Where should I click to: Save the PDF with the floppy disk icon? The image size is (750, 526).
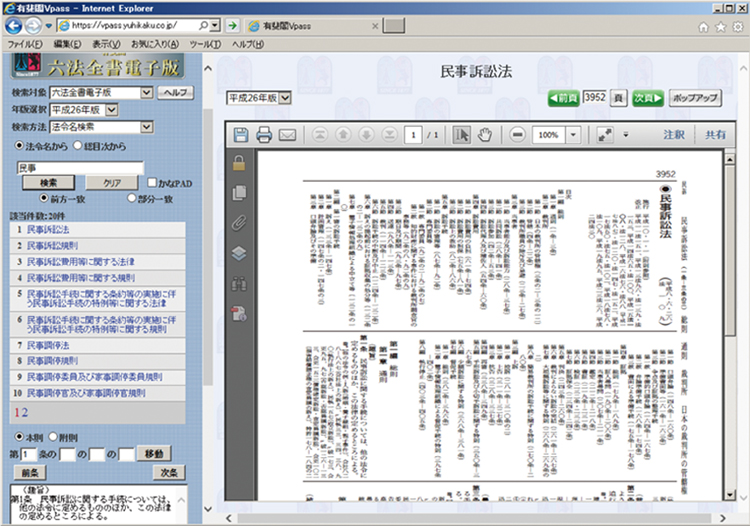241,135
